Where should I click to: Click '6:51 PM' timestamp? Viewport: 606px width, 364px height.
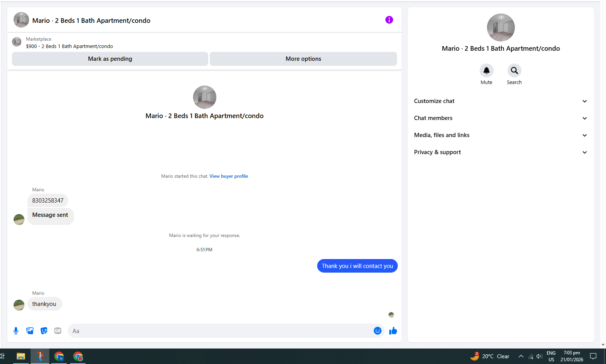click(x=204, y=250)
